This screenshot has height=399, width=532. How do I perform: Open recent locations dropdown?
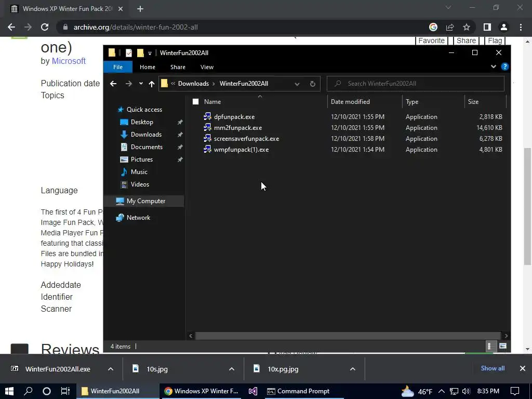pyautogui.click(x=141, y=84)
